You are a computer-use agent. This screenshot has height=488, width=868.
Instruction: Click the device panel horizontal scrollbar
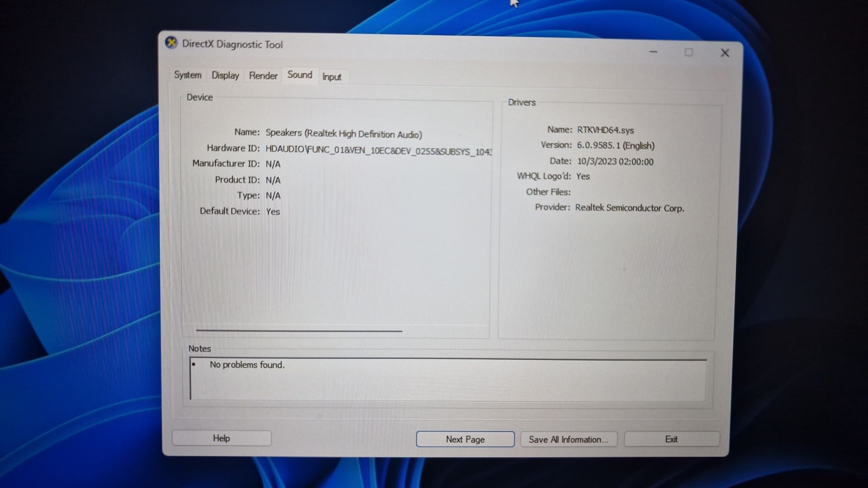[x=299, y=331]
